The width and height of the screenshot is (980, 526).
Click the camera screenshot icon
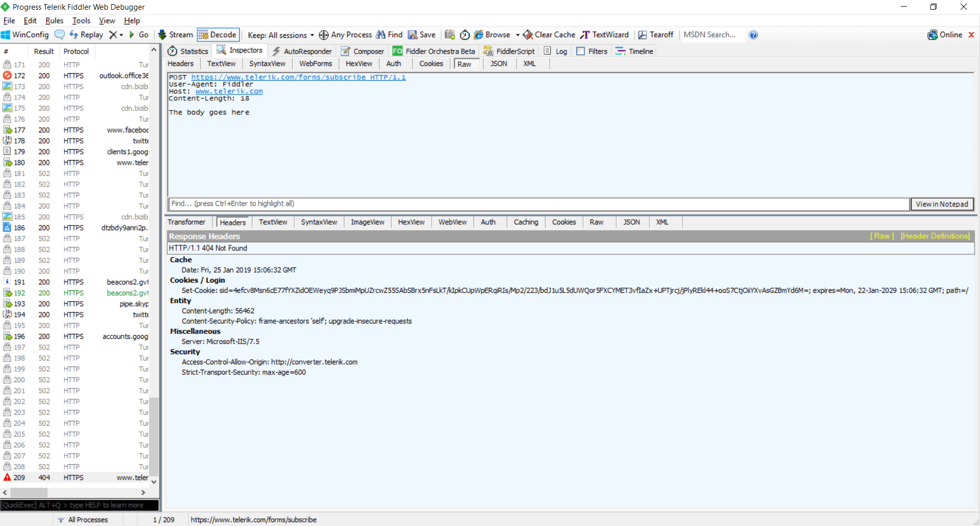pos(450,35)
